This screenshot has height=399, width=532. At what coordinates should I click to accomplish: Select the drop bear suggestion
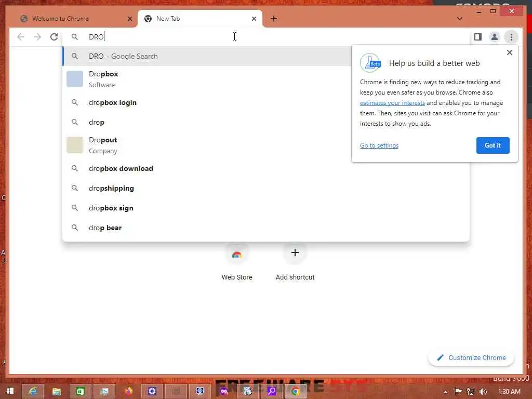click(266, 228)
